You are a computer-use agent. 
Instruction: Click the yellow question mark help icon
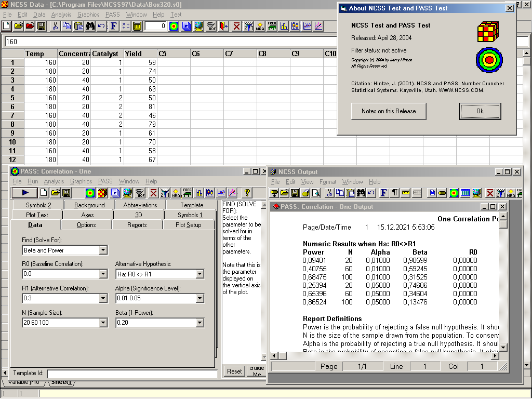point(247,193)
